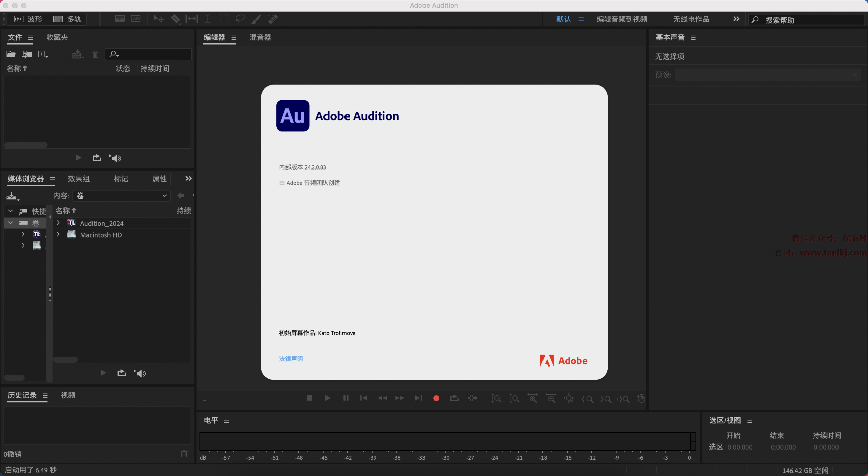Switch to the 多轨 multitrack view

67,19
